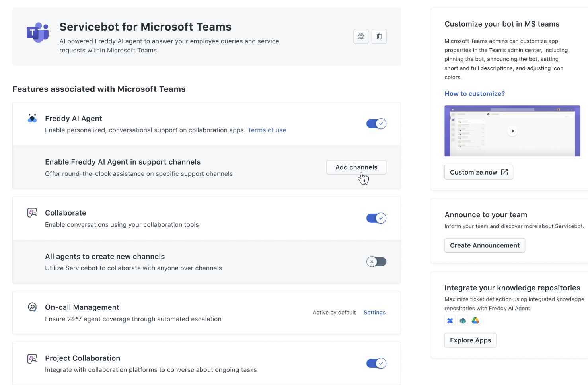Click the Microsoft Teams logo icon
Screen dimensions: 588x385
tap(37, 33)
